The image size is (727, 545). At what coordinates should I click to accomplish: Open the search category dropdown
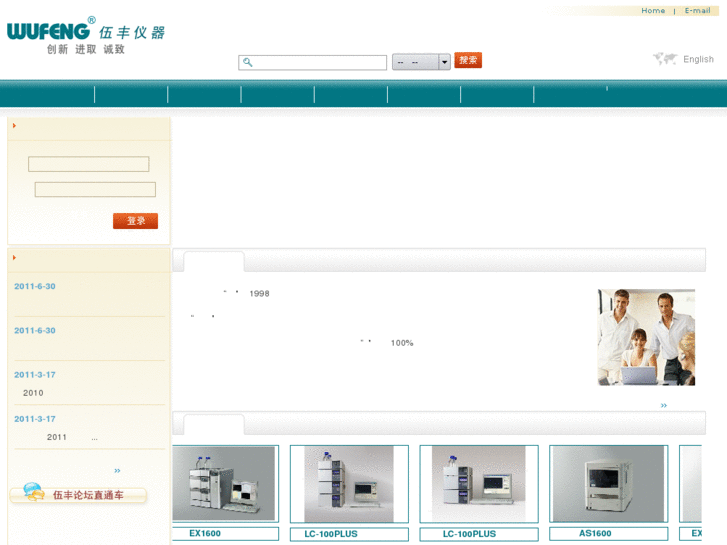tap(421, 62)
